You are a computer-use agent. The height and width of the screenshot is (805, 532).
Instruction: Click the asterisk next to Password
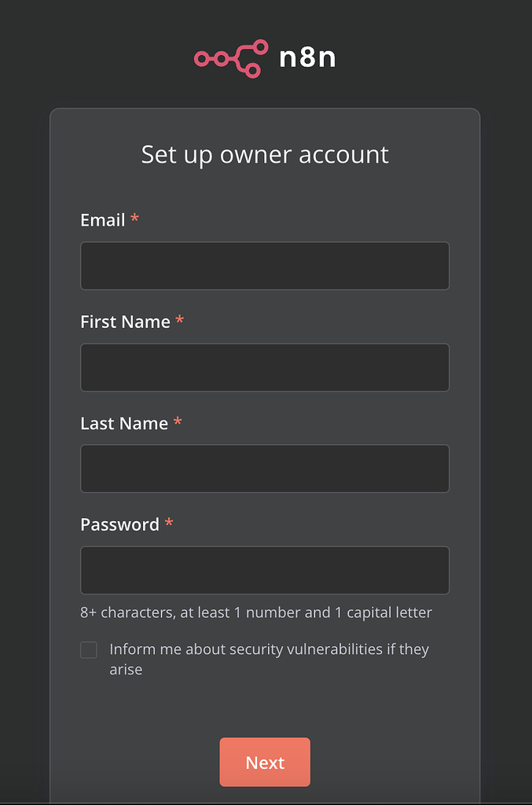click(x=169, y=524)
